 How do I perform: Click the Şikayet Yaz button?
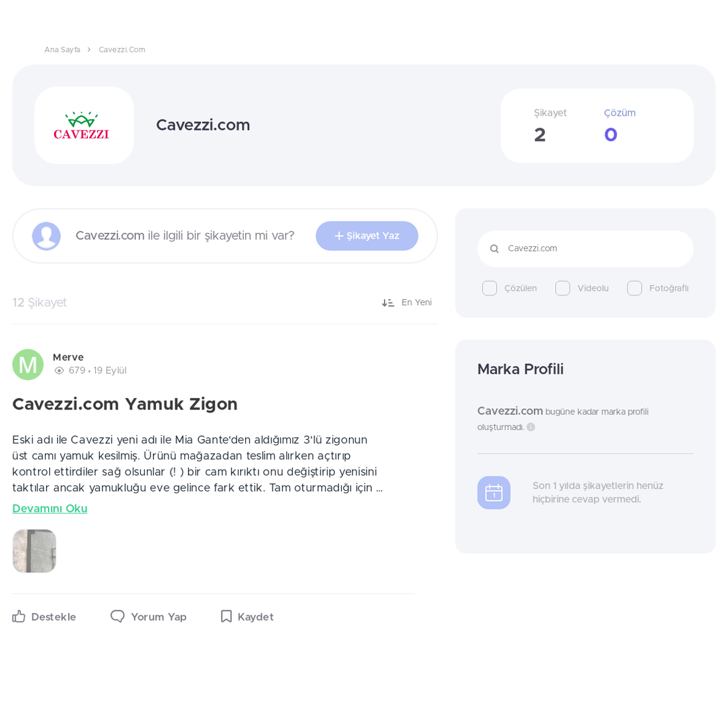click(x=367, y=236)
